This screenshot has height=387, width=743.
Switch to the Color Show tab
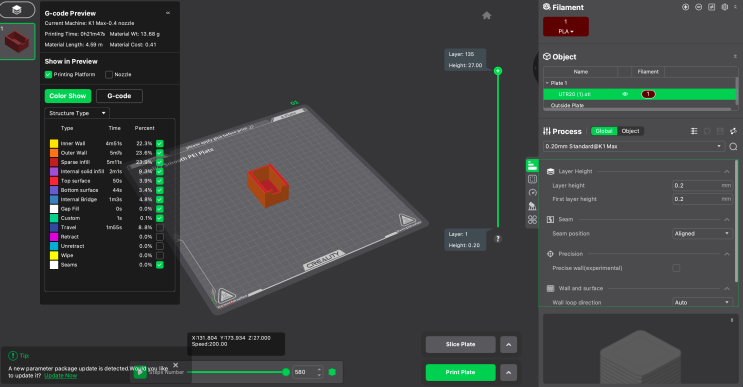pyautogui.click(x=68, y=96)
